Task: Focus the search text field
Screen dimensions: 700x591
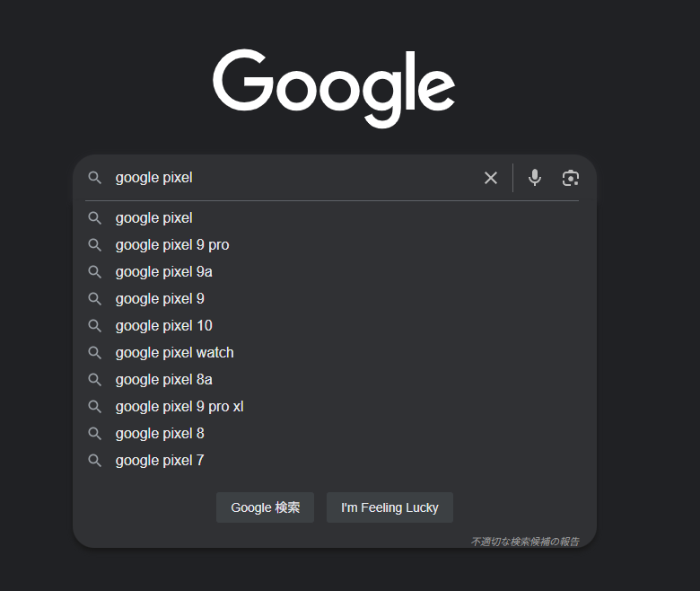Action: point(294,178)
